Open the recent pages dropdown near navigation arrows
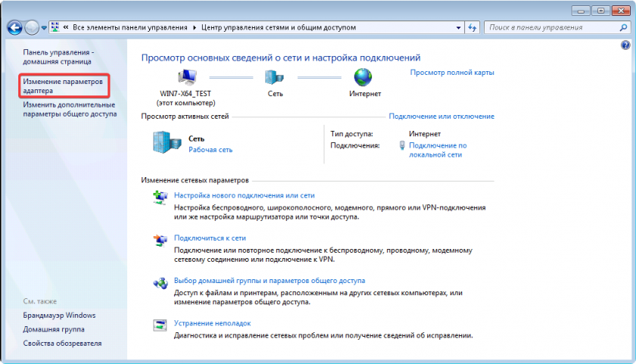The height and width of the screenshot is (364, 636). click(45, 27)
